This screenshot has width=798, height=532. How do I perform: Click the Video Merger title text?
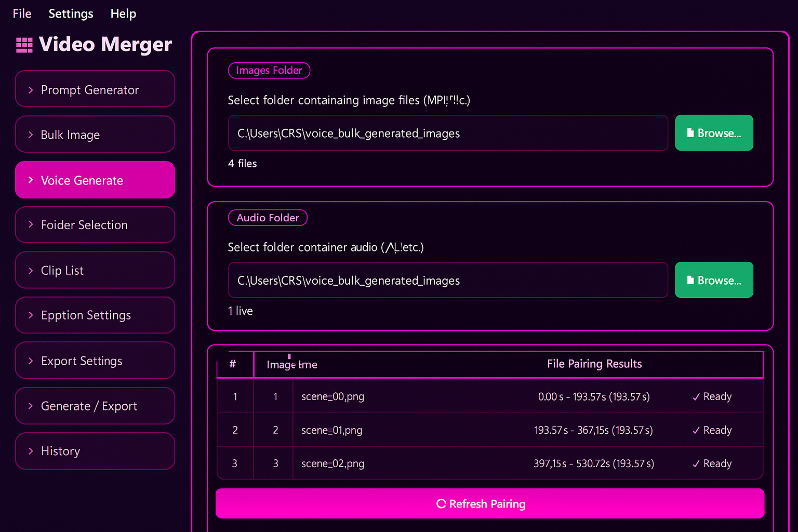click(105, 45)
